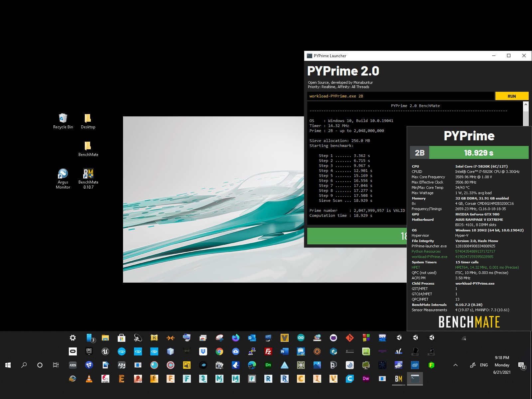532x399 pixels.
Task: Open Cortana from taskbar
Action: click(40, 365)
